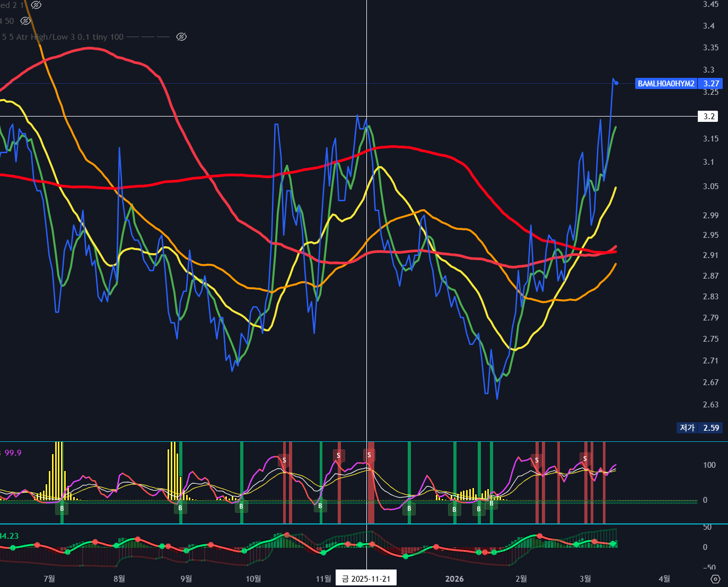Show the Atr High/Low indicator via eye icon

pyautogui.click(x=181, y=37)
